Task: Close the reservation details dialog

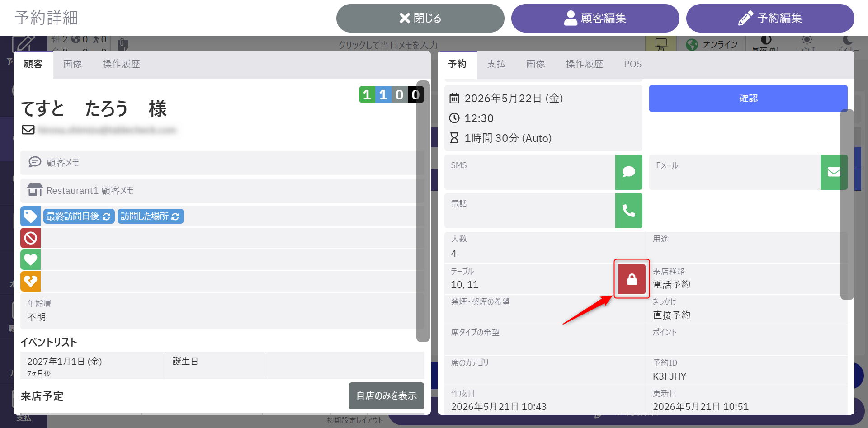Action: pos(420,18)
